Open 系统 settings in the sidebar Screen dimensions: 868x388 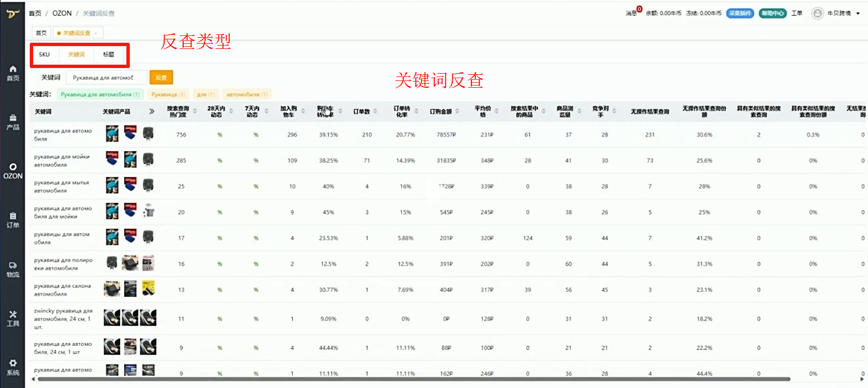tap(12, 368)
